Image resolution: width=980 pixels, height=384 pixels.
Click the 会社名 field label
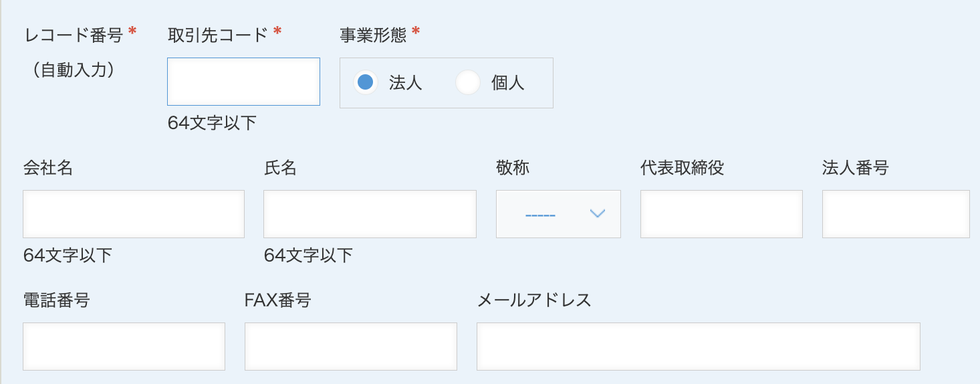click(48, 168)
